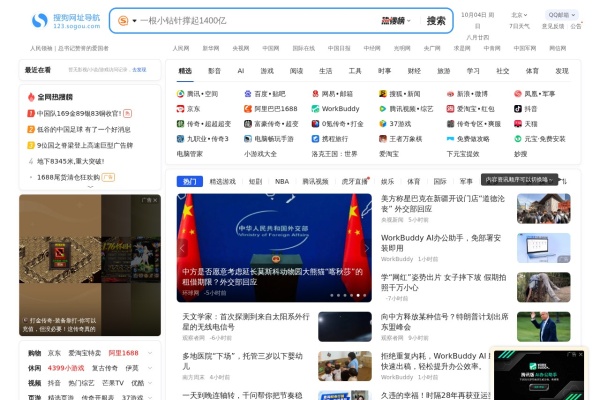Switch to the AI tab
Screen dimensions: 600x400
coord(241,71)
